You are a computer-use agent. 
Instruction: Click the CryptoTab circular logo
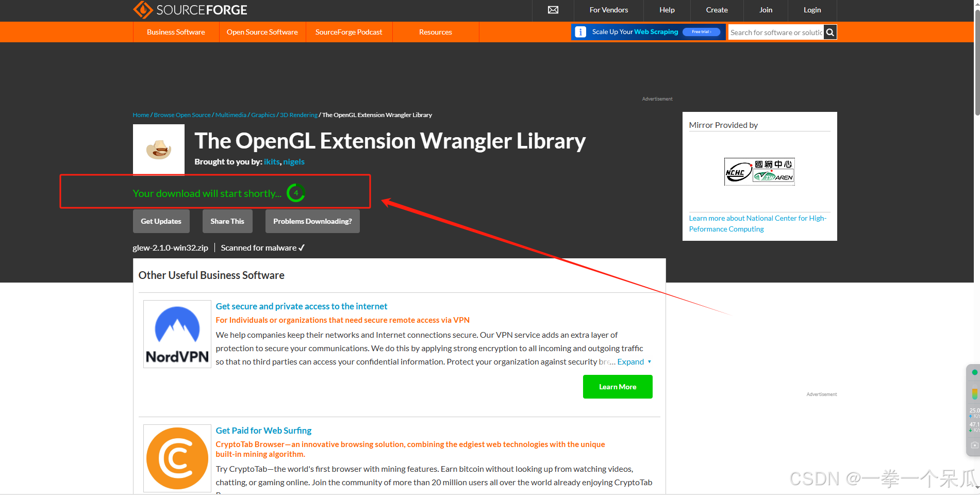[x=177, y=458]
